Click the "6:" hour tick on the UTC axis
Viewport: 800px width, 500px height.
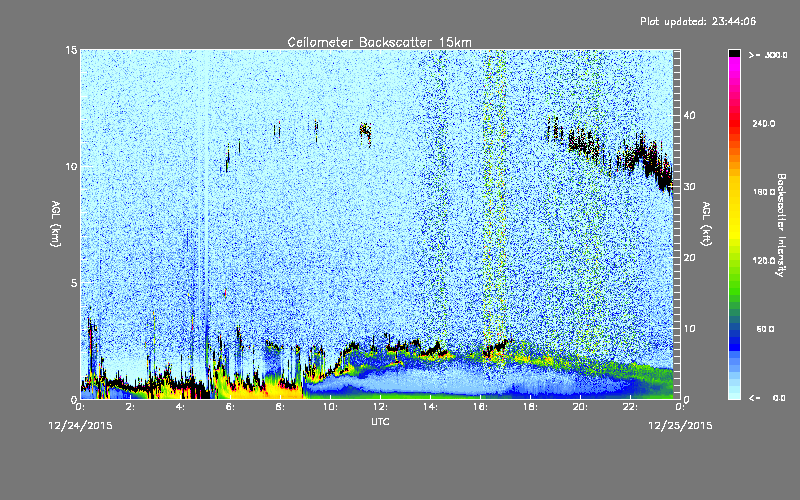tap(230, 407)
